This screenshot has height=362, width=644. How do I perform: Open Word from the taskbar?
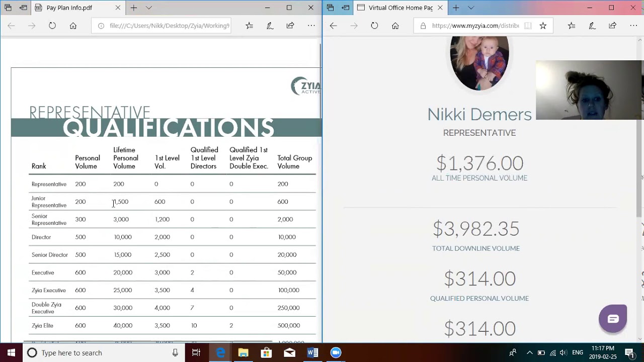312,352
